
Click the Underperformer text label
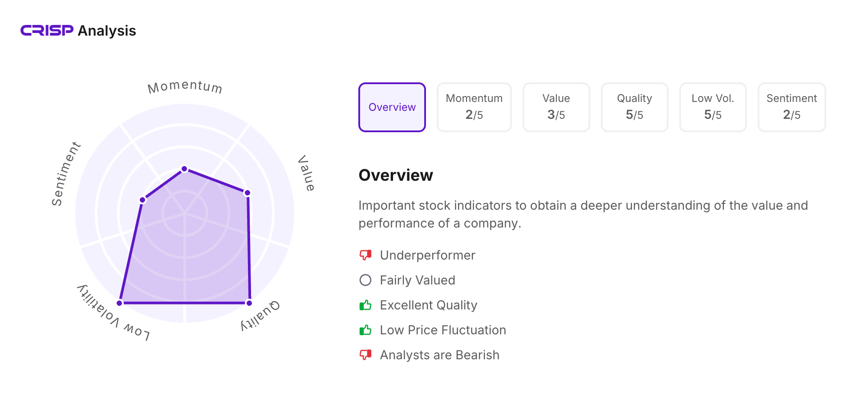click(x=427, y=255)
